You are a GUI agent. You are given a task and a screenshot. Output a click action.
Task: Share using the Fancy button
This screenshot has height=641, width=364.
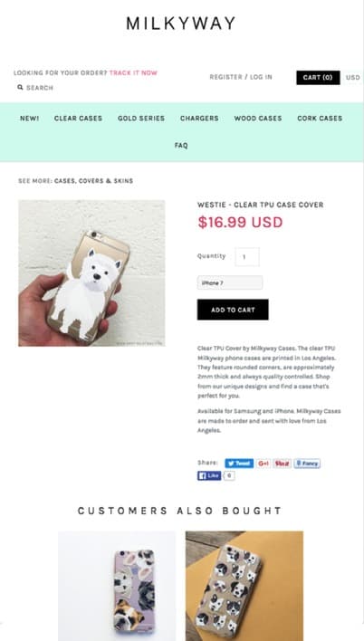click(307, 464)
